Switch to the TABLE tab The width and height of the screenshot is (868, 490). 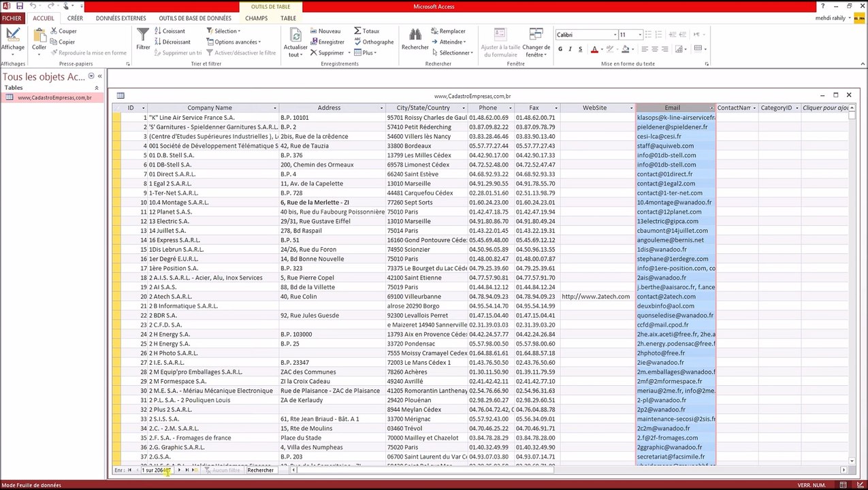tap(288, 18)
